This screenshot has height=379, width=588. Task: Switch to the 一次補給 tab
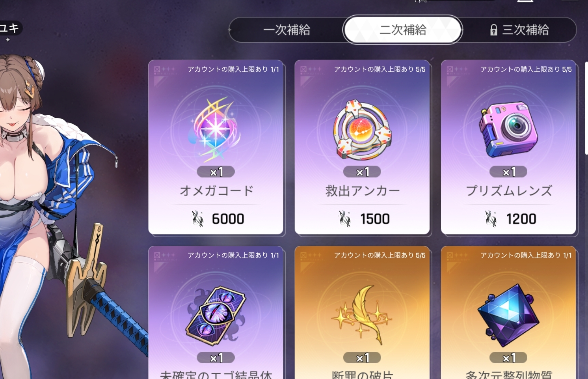click(x=287, y=30)
